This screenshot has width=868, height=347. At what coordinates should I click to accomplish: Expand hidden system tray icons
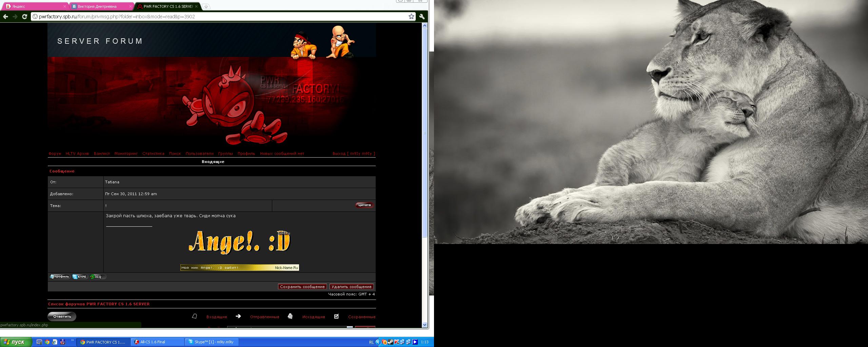coord(378,342)
